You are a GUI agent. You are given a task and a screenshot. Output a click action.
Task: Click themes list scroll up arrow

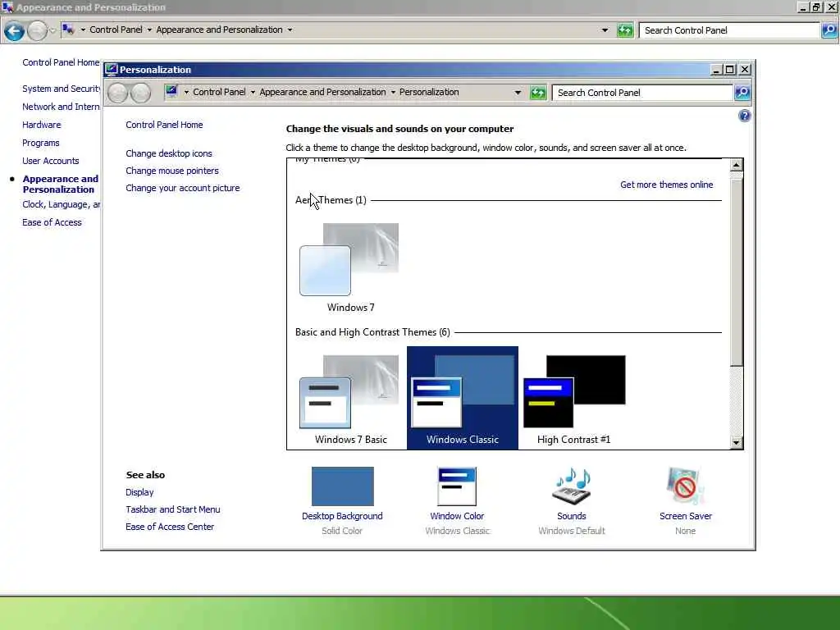736,165
